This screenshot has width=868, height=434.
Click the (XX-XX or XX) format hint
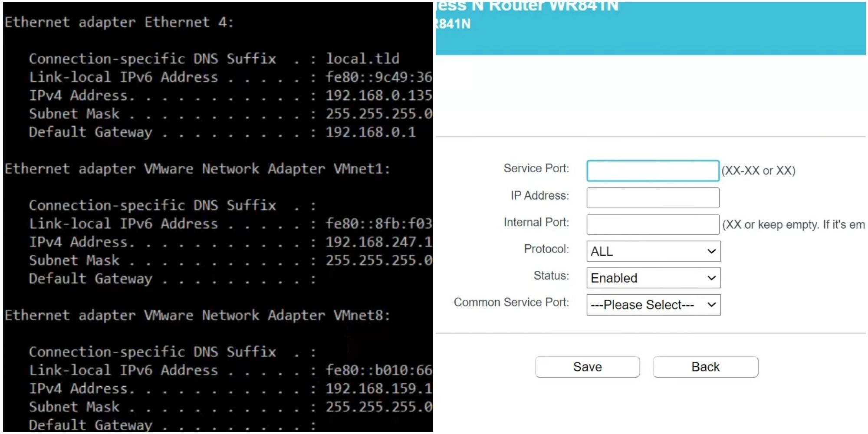pyautogui.click(x=758, y=171)
